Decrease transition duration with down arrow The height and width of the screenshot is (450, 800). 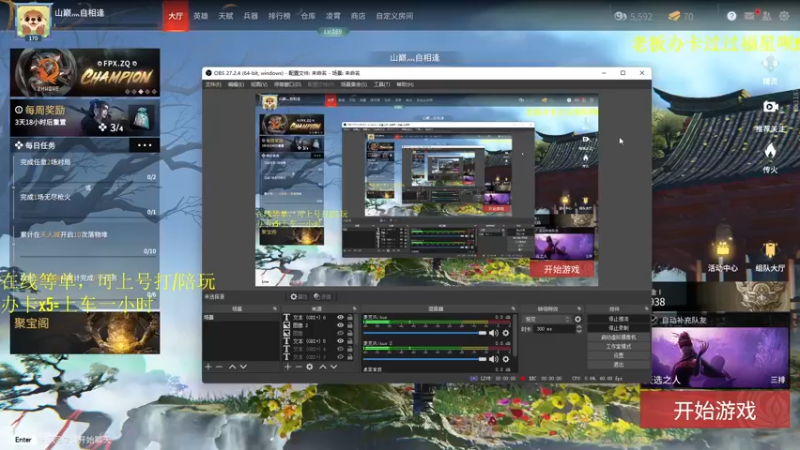click(x=579, y=331)
